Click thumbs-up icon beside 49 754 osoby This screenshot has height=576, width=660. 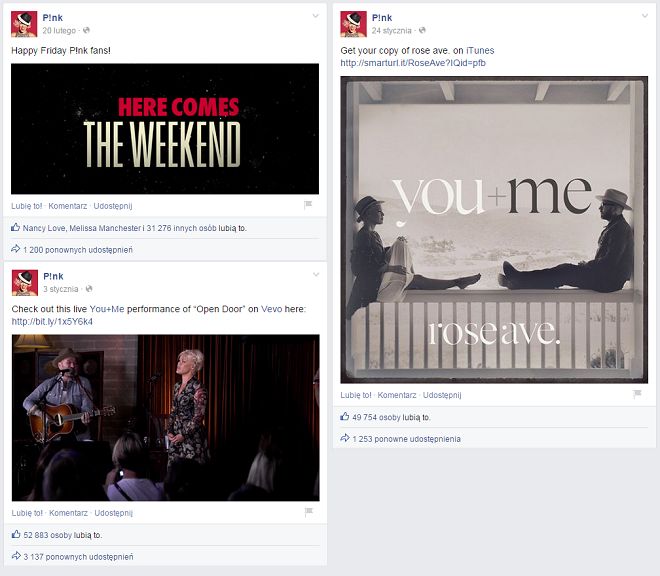pyautogui.click(x=345, y=416)
